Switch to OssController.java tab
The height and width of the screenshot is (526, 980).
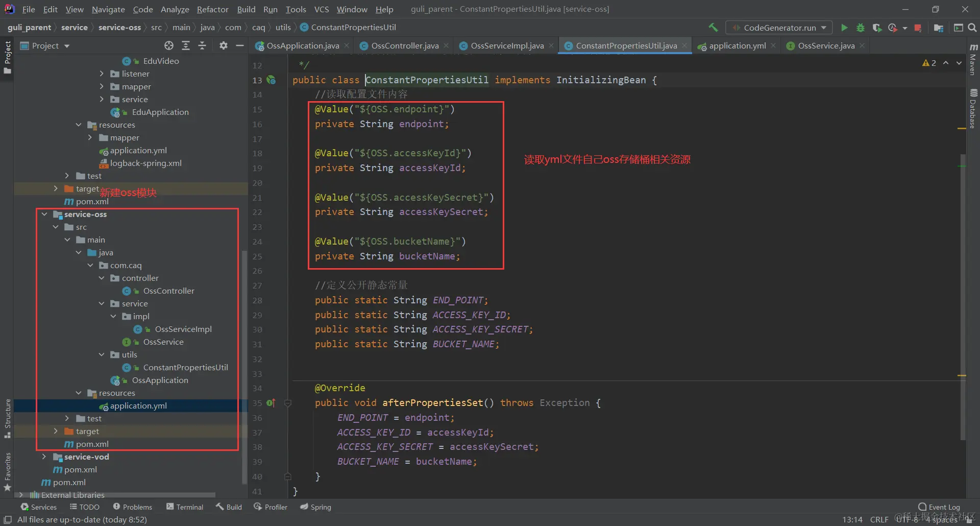(405, 45)
